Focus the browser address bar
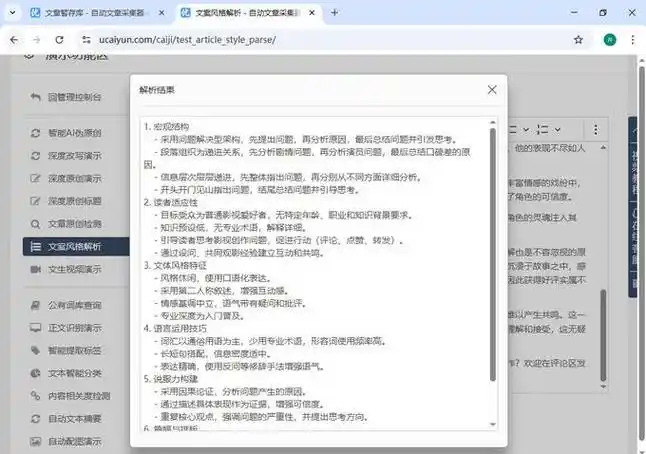 (330, 40)
